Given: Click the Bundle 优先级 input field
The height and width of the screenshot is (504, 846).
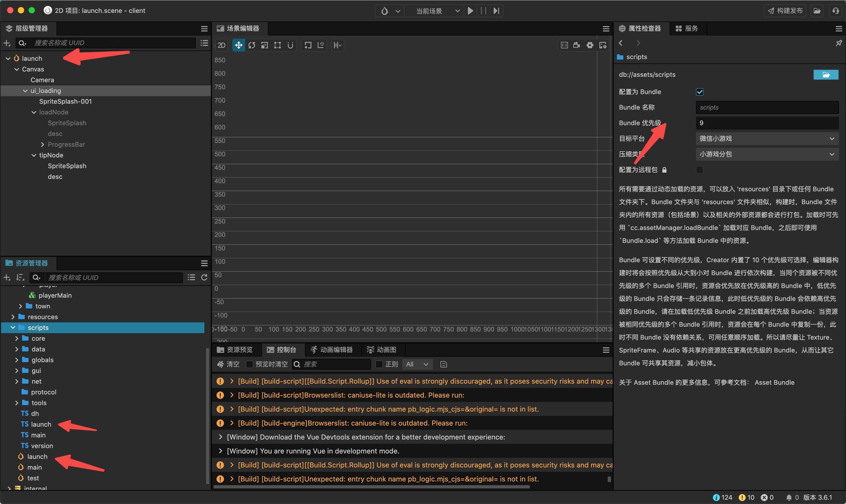Looking at the screenshot, I should 767,123.
